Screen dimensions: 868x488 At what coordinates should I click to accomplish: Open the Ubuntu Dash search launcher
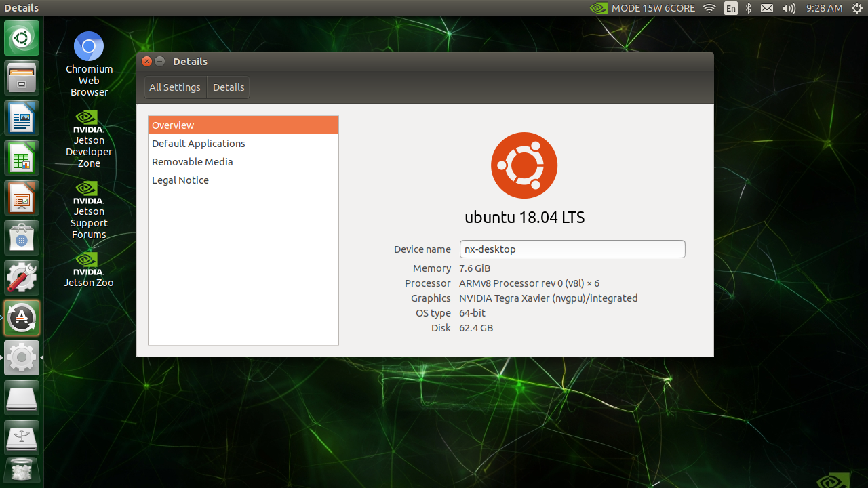pos(22,38)
